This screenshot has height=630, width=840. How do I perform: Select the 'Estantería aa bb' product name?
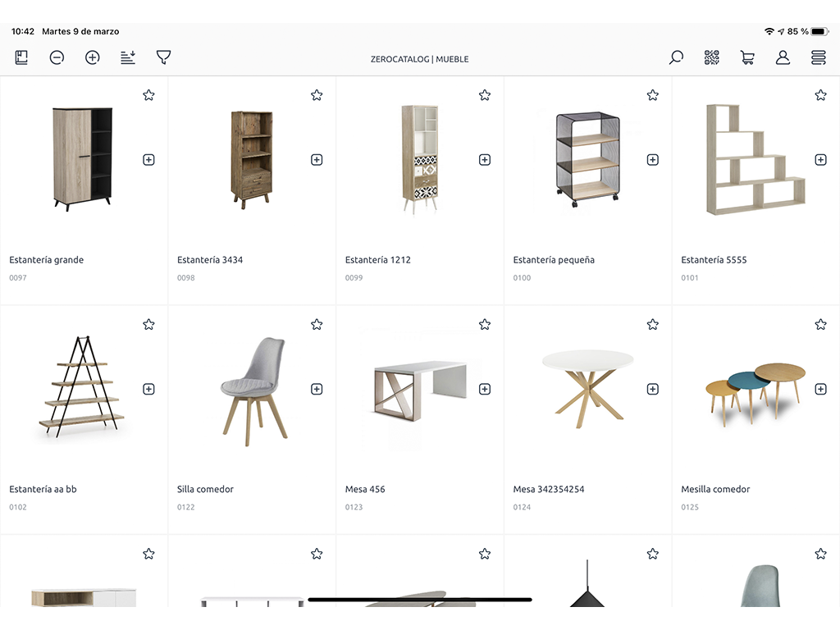click(43, 489)
